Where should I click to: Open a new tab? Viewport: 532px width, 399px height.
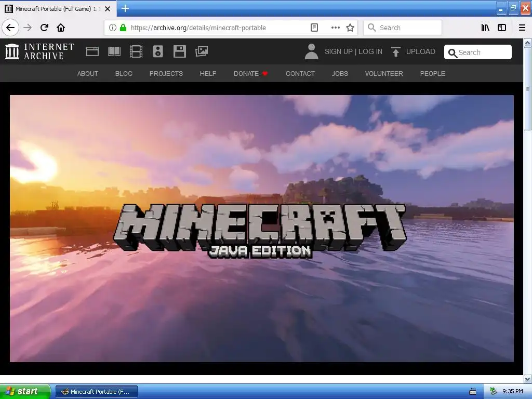[x=125, y=8]
